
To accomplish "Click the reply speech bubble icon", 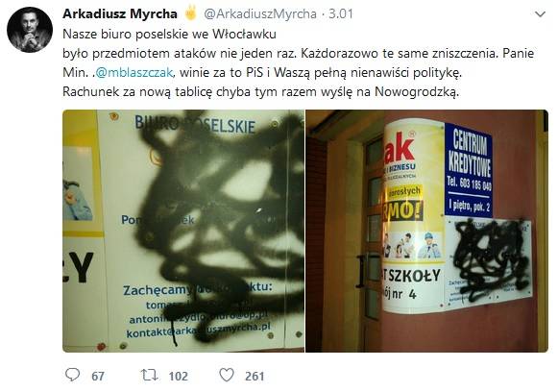I will click(73, 375).
